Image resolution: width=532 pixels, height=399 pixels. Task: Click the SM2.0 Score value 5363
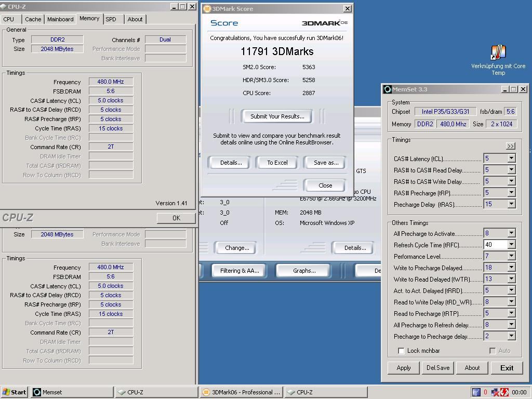point(309,67)
